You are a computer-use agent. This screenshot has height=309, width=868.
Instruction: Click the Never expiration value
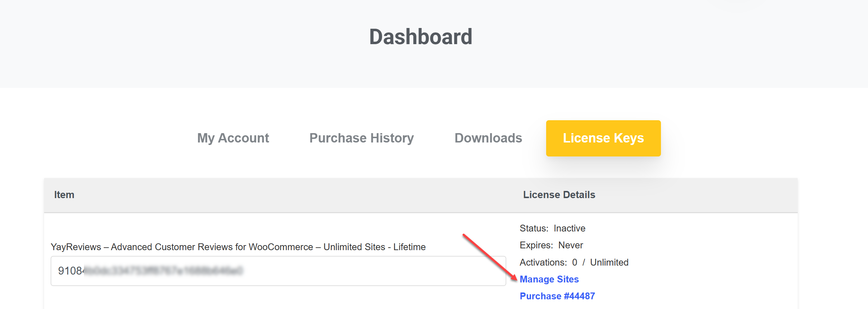(571, 245)
